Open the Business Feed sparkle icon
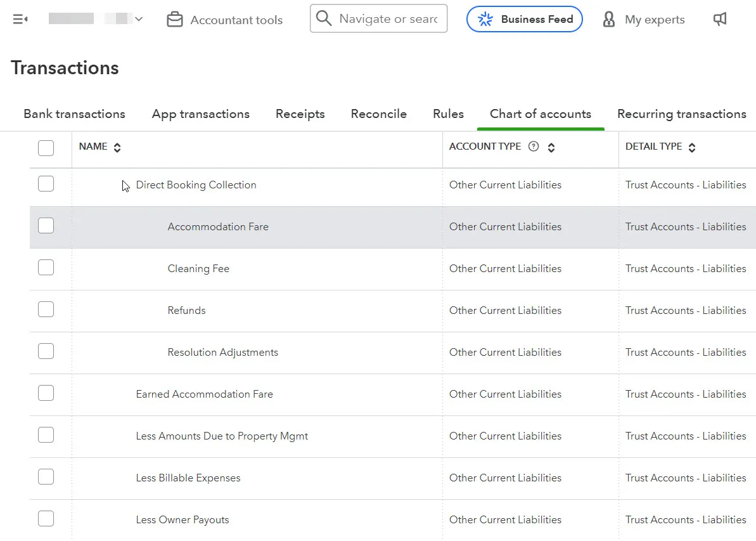756x541 pixels. pos(485,20)
